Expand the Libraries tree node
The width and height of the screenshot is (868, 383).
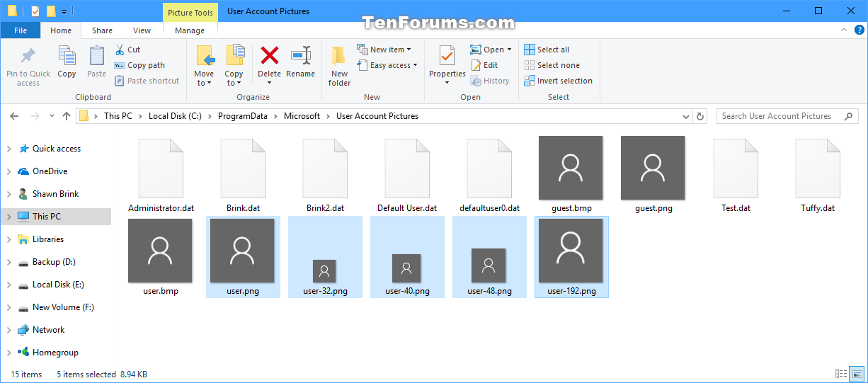point(9,239)
